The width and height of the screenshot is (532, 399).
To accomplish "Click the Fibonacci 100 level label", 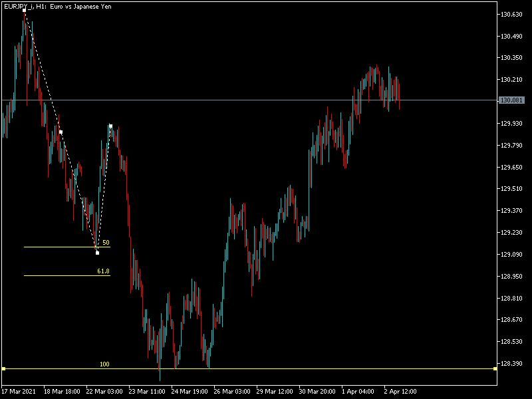I will (104, 364).
